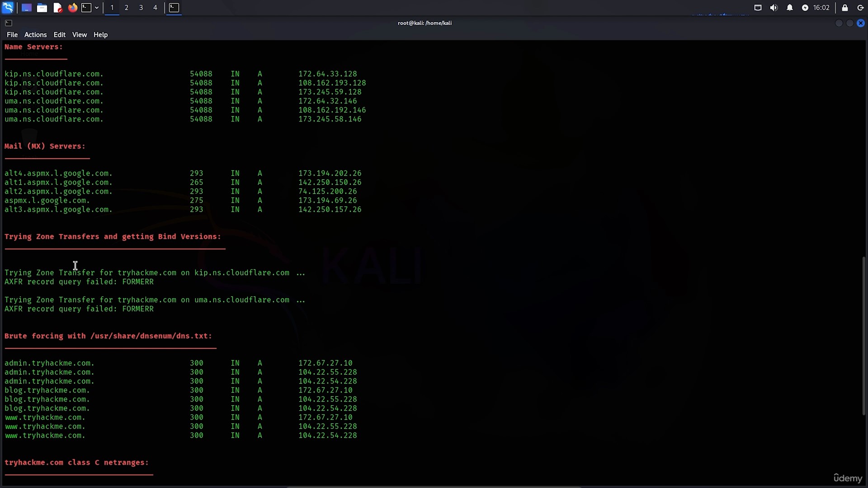This screenshot has height=488, width=868.
Task: Open the network connection tray icon
Action: [758, 8]
